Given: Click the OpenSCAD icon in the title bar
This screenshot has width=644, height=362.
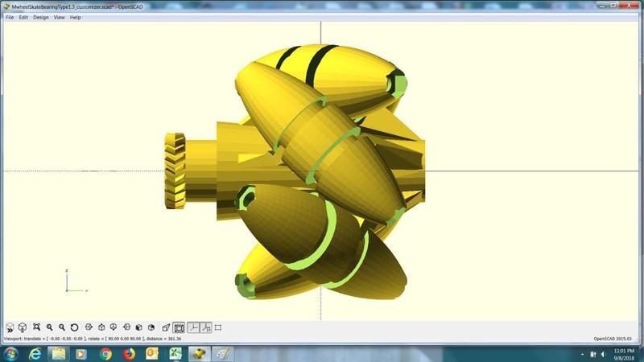Looking at the screenshot, I should tap(6, 6).
